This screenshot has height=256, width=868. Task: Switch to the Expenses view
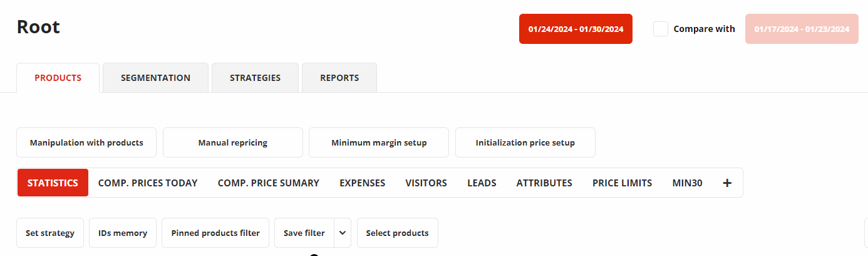362,183
